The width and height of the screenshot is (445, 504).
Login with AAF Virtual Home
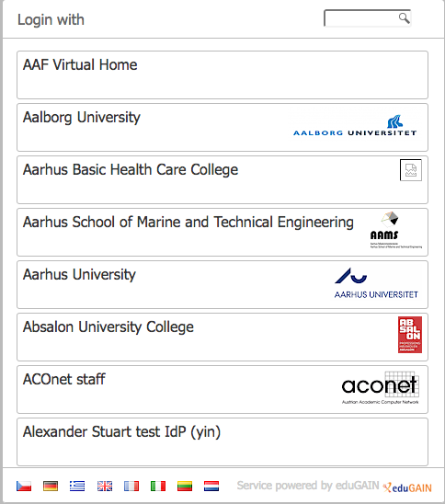tap(222, 74)
